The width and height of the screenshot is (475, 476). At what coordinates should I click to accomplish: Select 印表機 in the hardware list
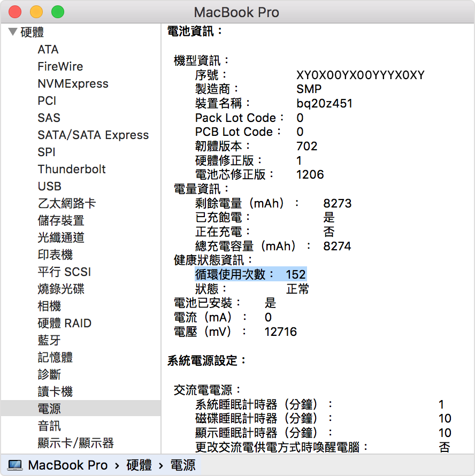55,255
